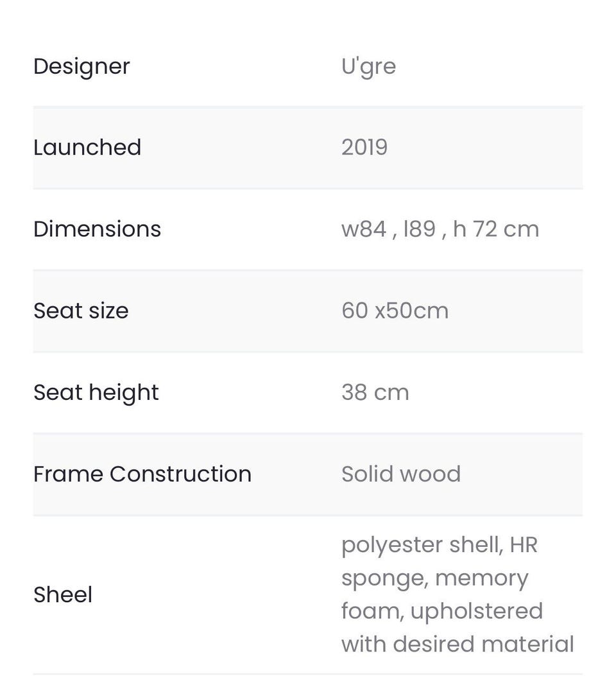The image size is (616, 676).
Task: Click the U'gre designer value
Action: 368,66
